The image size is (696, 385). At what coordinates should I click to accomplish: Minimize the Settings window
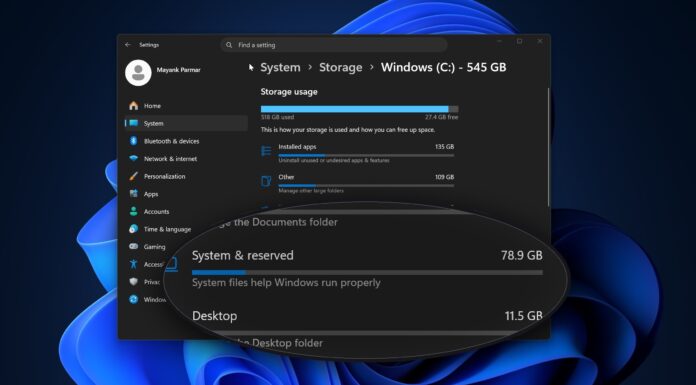click(x=499, y=41)
